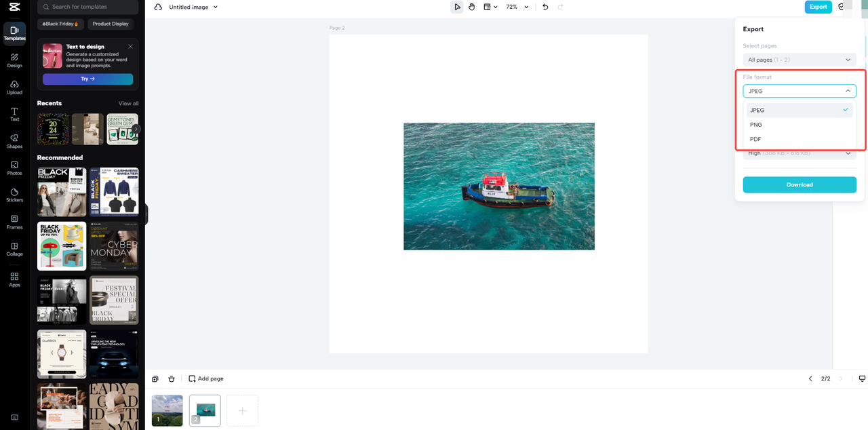This screenshot has width=868, height=430.
Task: Click the Download button
Action: point(800,184)
